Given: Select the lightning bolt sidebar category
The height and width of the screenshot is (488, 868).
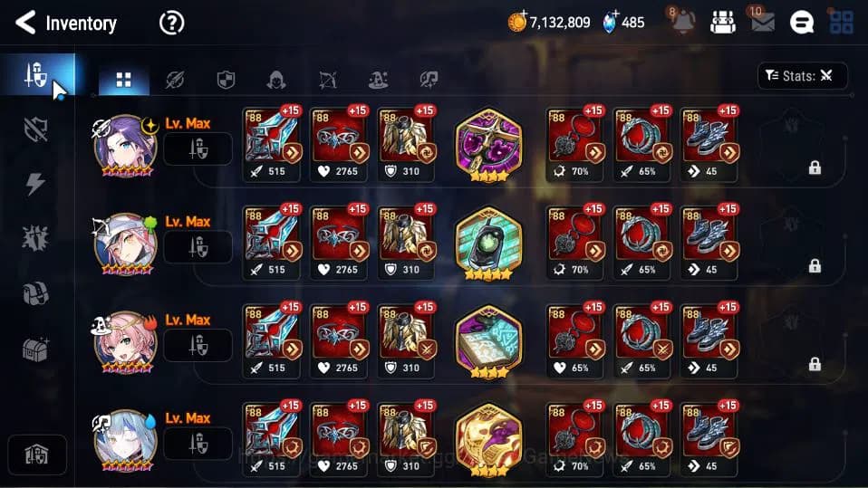Looking at the screenshot, I should pos(34,184).
